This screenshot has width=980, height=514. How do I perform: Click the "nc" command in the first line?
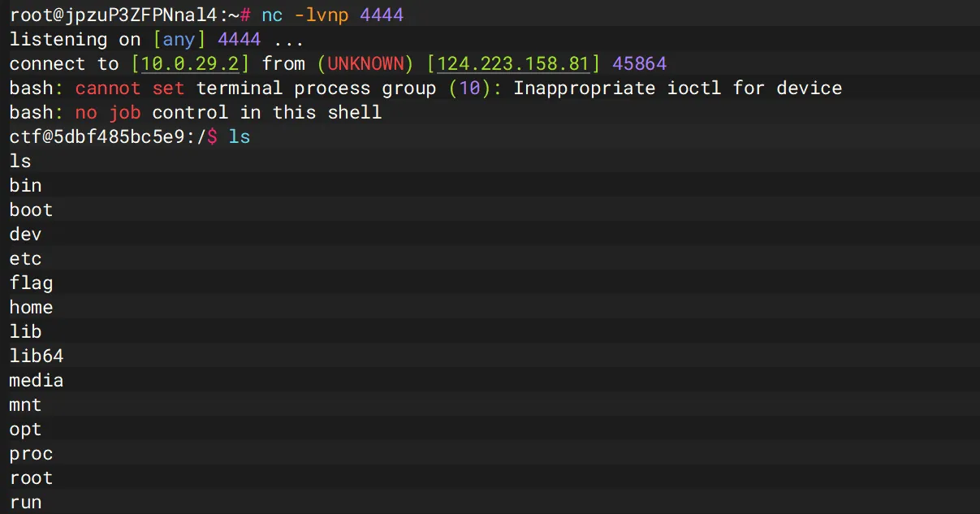[x=272, y=15]
